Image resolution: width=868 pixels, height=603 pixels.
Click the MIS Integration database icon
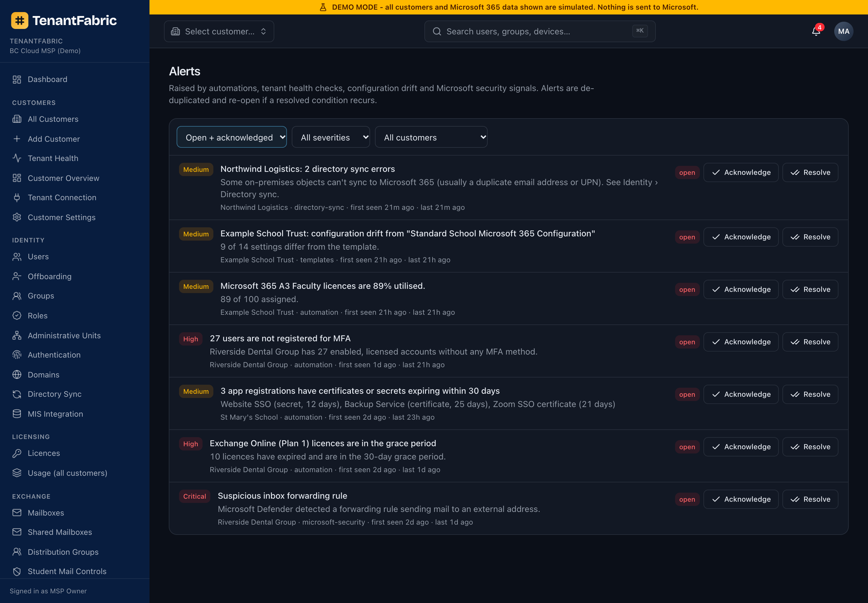(x=17, y=414)
